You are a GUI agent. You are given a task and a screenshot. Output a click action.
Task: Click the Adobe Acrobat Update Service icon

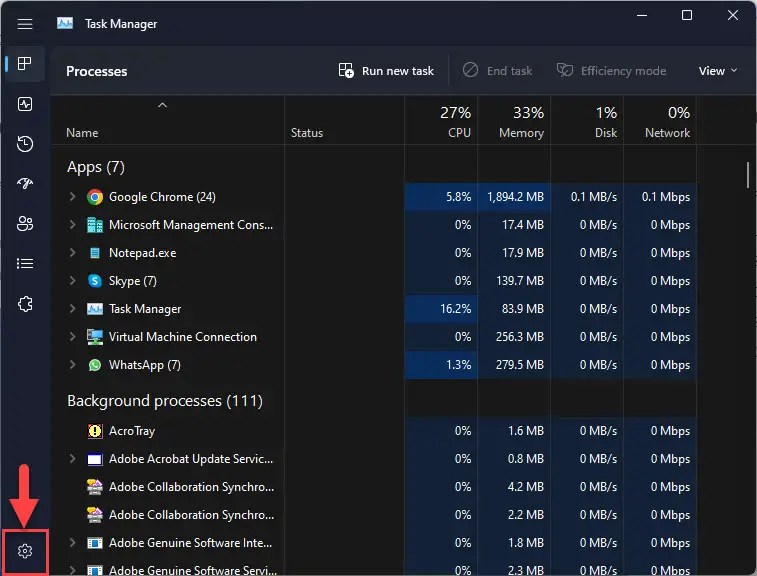click(95, 459)
